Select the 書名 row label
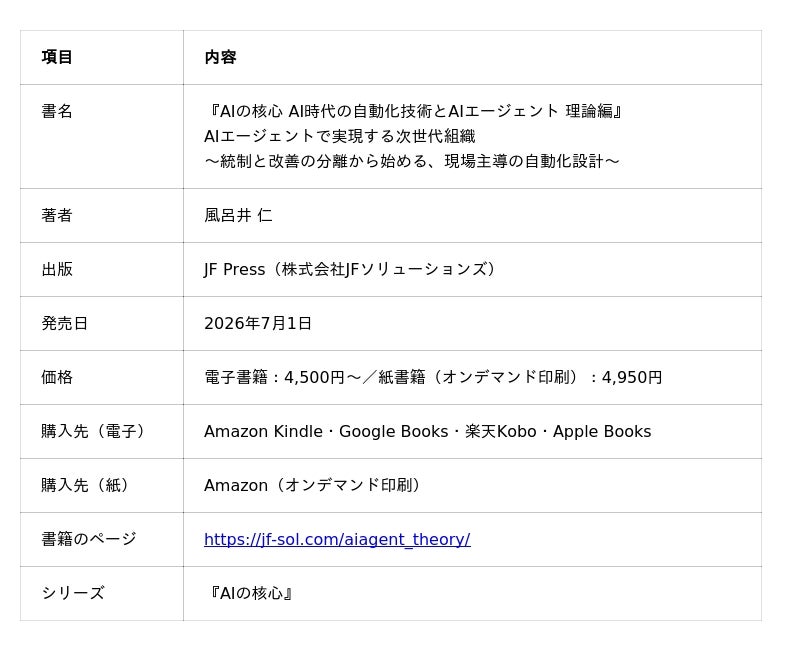 [x=57, y=111]
